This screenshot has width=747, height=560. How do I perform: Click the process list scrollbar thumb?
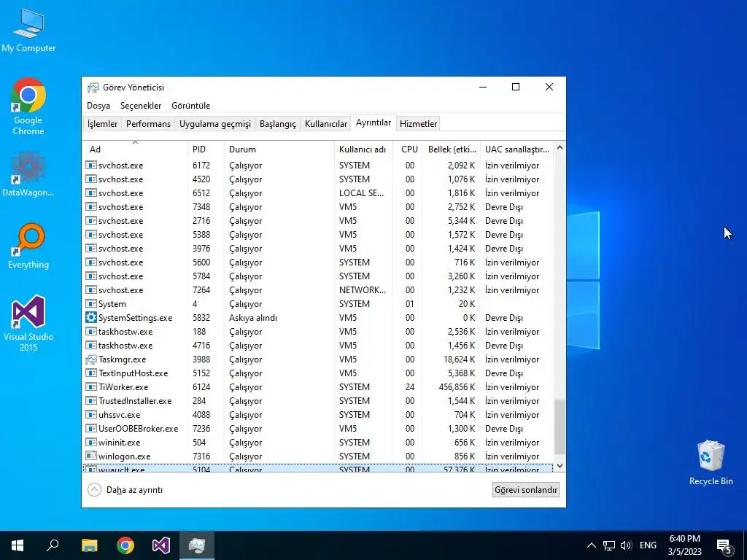point(560,427)
